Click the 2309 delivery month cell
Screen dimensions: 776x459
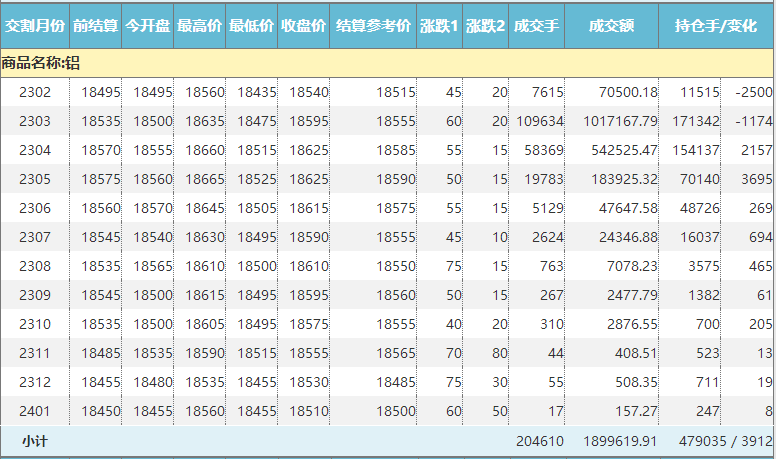coord(35,295)
